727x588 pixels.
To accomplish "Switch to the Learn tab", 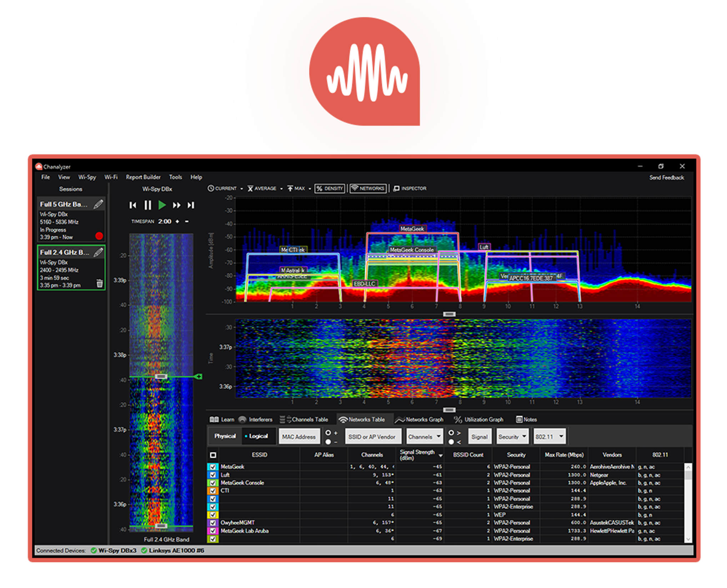I will click(x=222, y=419).
